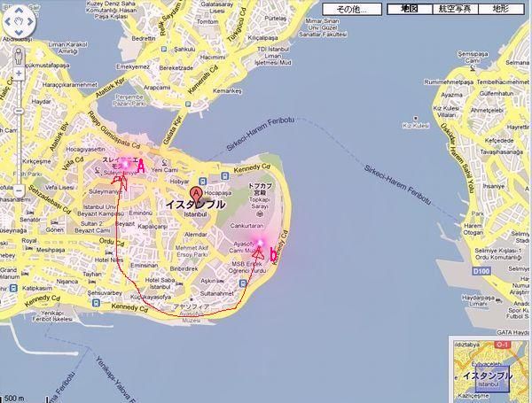Switch to 航空写真 satellite view
The height and width of the screenshot is (403, 532).
coord(455,9)
